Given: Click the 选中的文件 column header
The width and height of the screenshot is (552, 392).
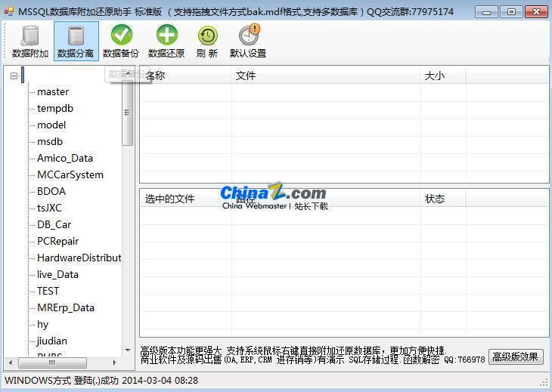Looking at the screenshot, I should pyautogui.click(x=185, y=199).
